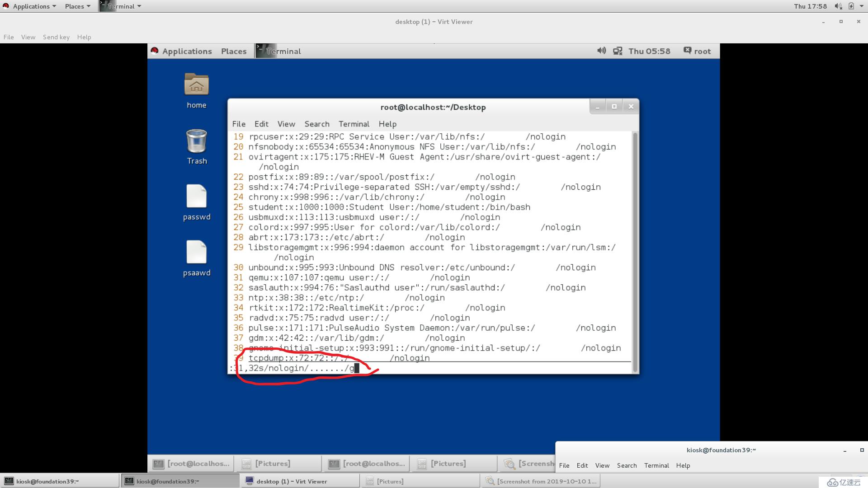The width and height of the screenshot is (868, 488).
Task: Open the Applications menu
Action: tap(188, 51)
